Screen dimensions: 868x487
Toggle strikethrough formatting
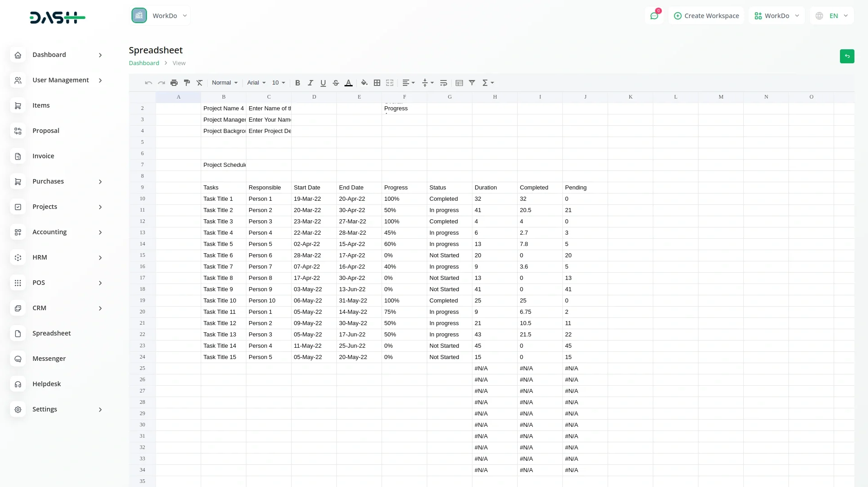click(x=336, y=83)
